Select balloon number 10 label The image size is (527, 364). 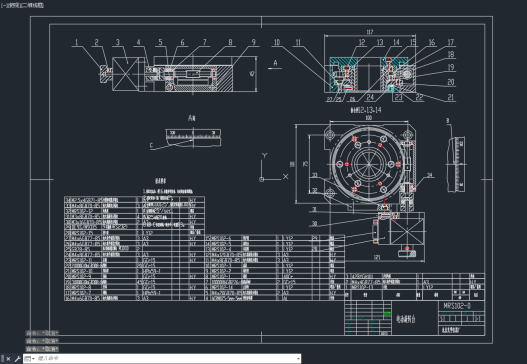tap(277, 42)
